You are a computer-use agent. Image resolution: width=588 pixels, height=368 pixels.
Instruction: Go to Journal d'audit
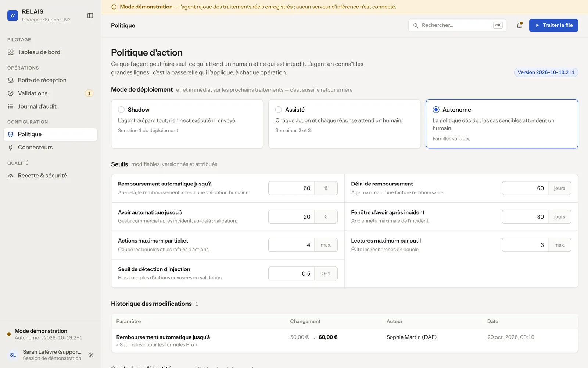50,106
